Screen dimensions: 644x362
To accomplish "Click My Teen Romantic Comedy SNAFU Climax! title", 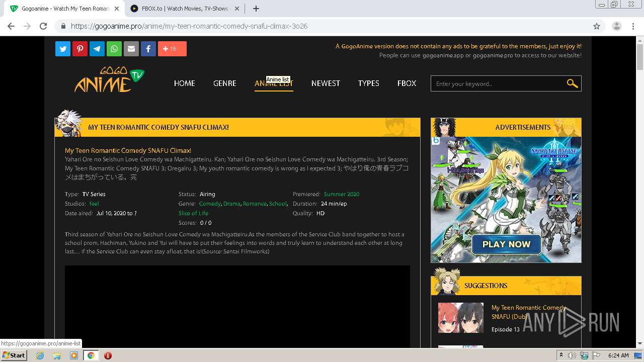I will 128,150.
